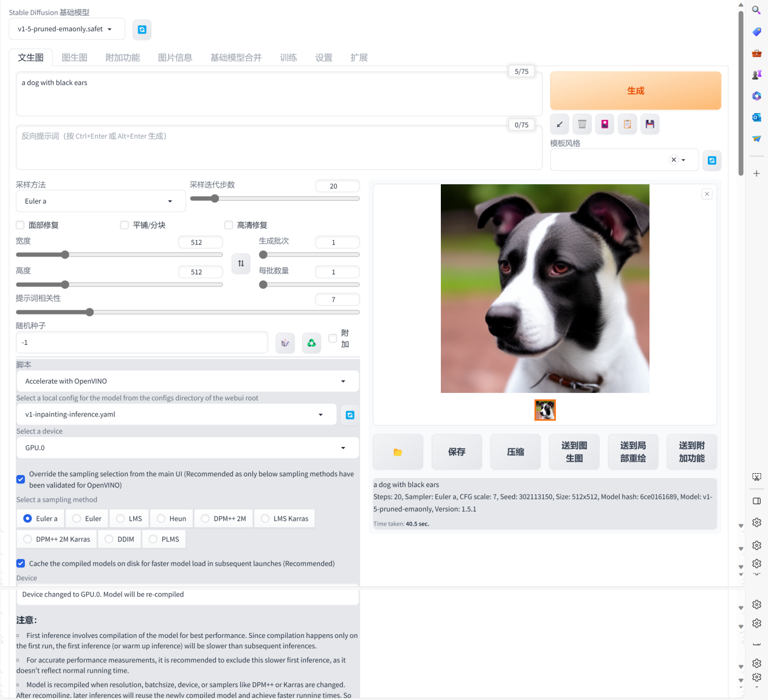Refresh the Stable Diffusion model list
Image resolution: width=768 pixels, height=700 pixels.
(142, 29)
